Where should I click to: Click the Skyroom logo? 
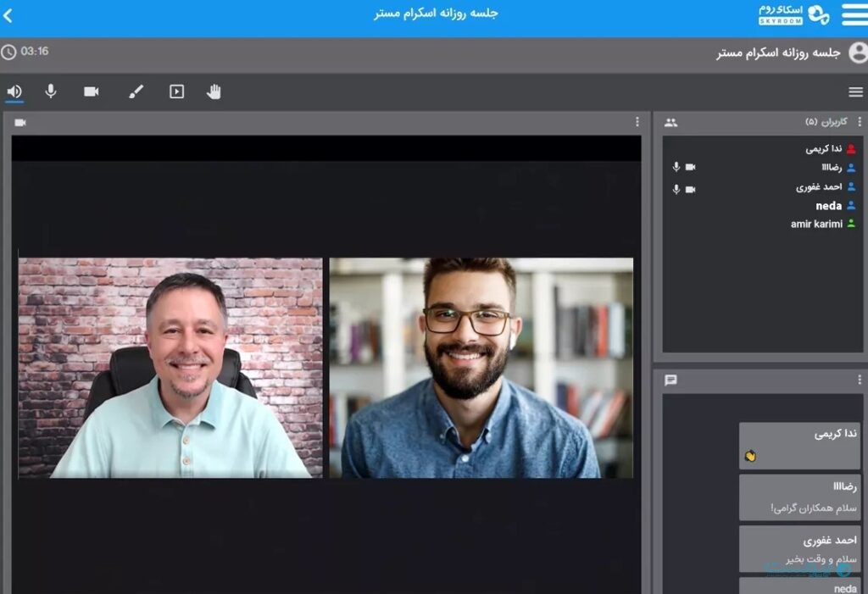(x=793, y=14)
